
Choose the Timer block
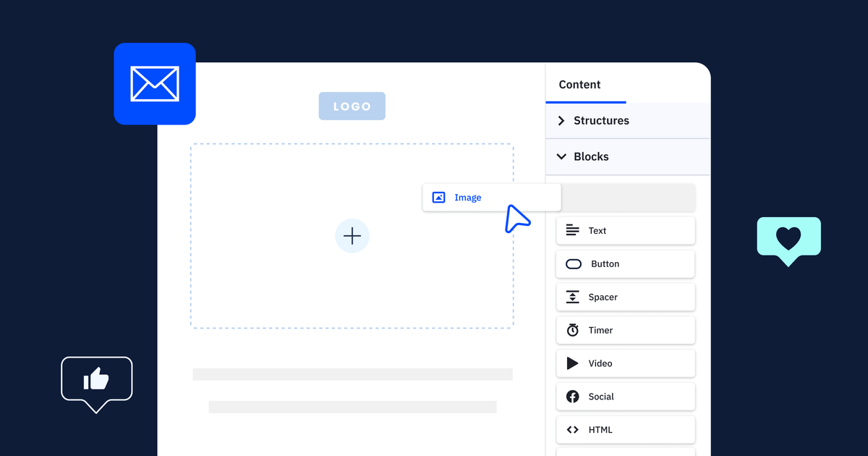click(x=626, y=330)
